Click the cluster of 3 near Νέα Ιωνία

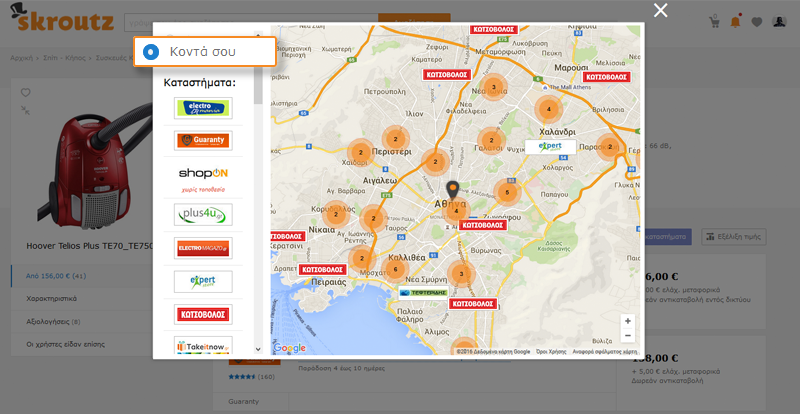pyautogui.click(x=493, y=87)
